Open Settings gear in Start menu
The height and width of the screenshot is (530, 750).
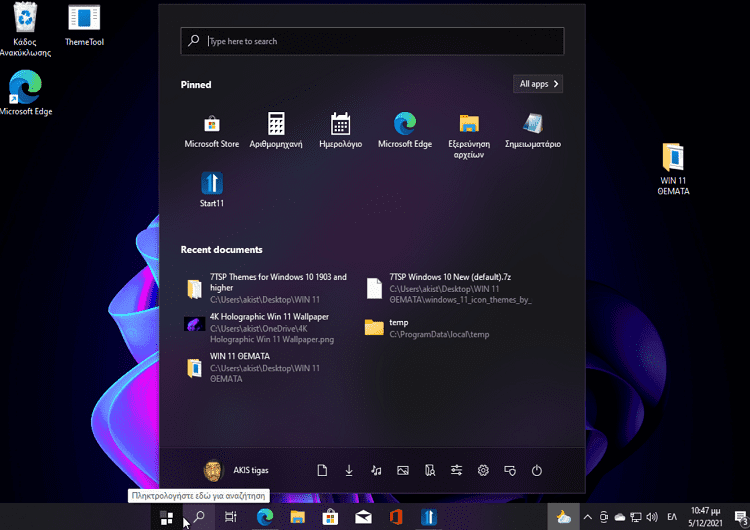[483, 471]
